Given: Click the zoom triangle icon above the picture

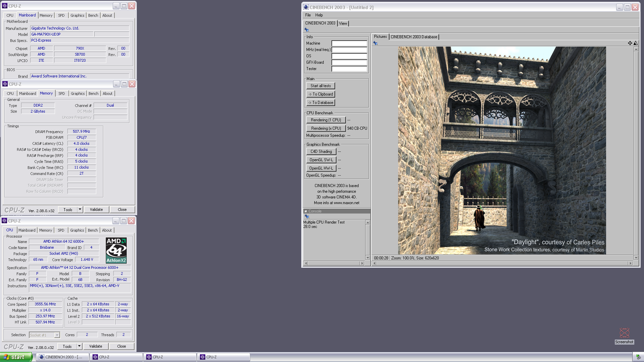Looking at the screenshot, I should click(x=635, y=43).
